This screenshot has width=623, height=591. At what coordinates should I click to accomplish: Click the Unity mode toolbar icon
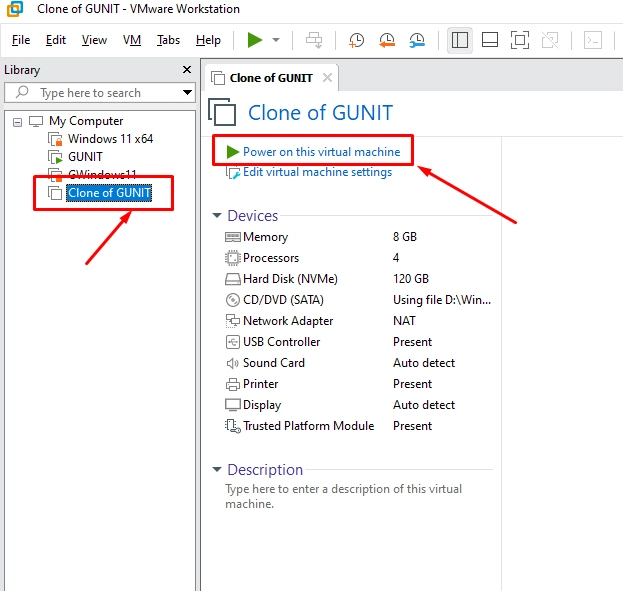pyautogui.click(x=550, y=40)
